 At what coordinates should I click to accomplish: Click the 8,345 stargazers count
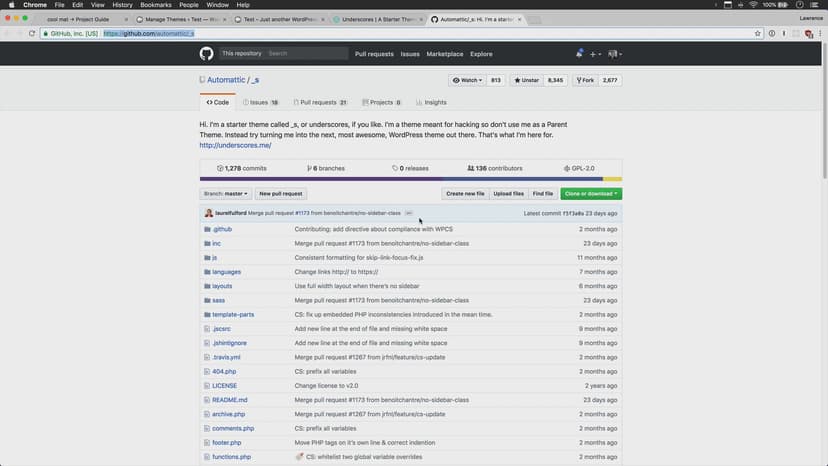coord(555,80)
